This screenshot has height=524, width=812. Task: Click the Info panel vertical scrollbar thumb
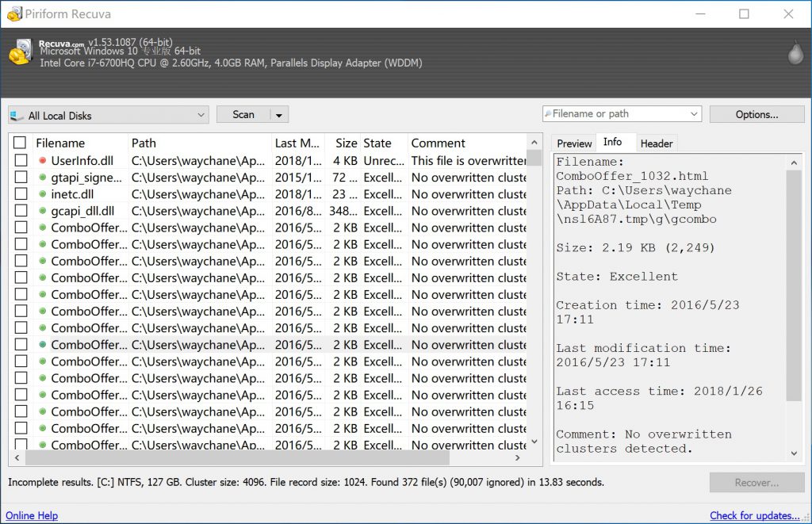[793, 285]
